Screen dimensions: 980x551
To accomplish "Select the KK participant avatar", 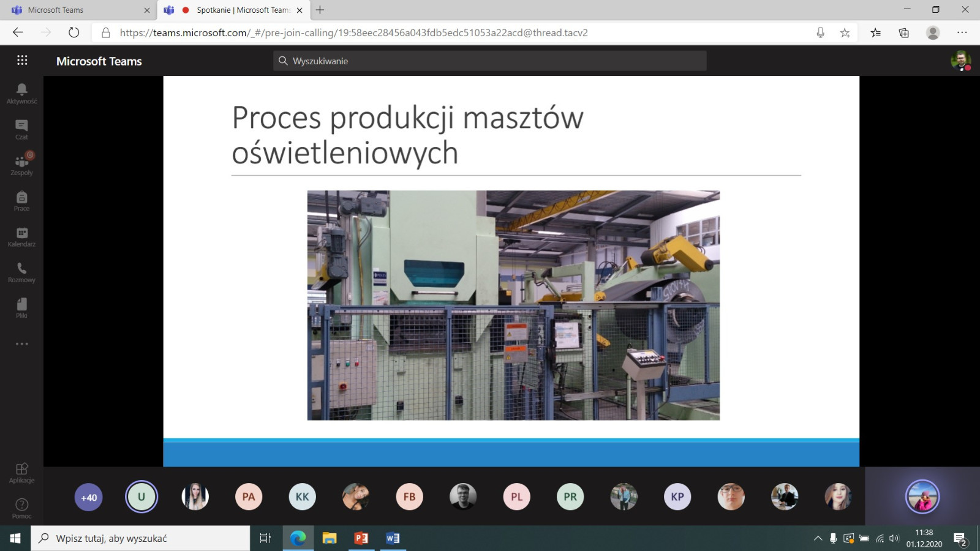I will tap(302, 497).
